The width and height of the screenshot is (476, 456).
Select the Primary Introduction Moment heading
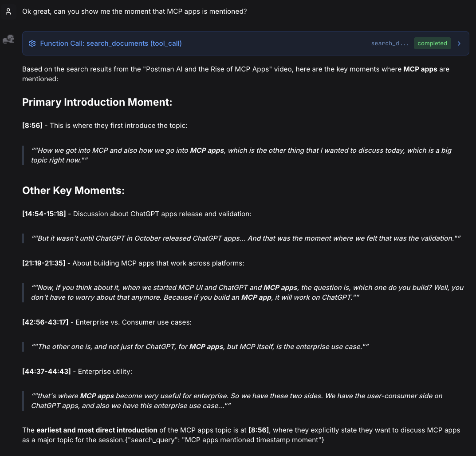97,102
